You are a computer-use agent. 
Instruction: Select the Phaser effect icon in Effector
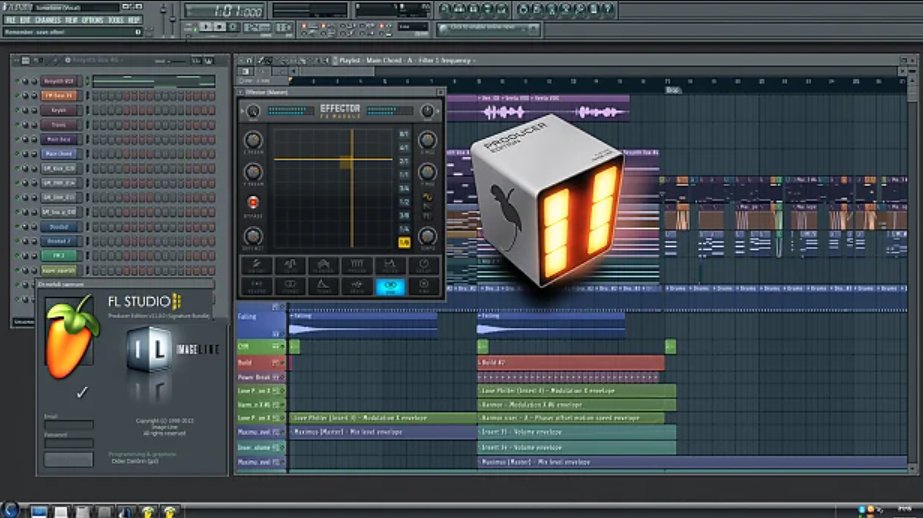coord(357,266)
